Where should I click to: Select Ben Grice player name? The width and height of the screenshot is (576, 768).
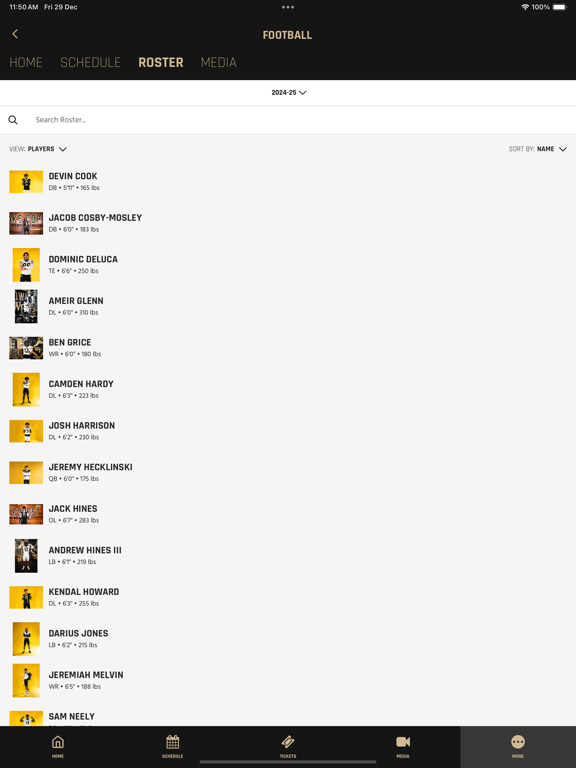click(70, 342)
